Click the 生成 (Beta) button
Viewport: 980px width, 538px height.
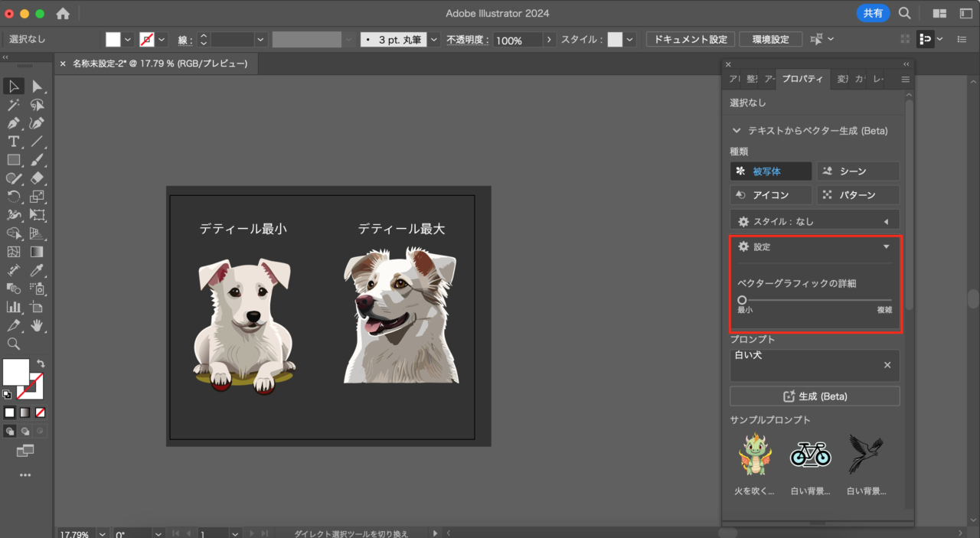[815, 396]
